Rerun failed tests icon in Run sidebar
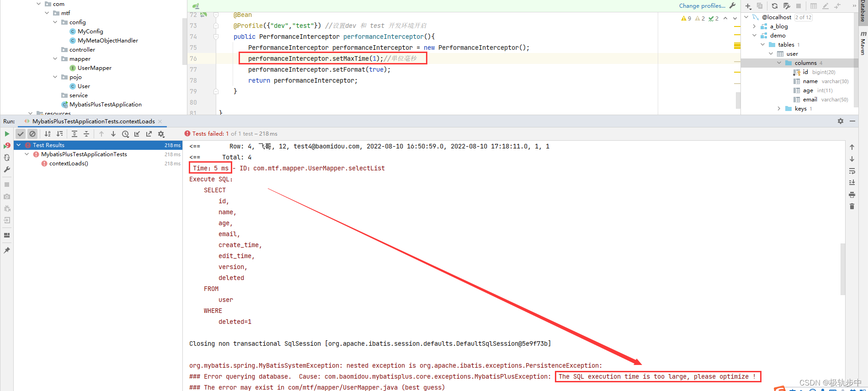Image resolution: width=868 pixels, height=391 pixels. pos(7,146)
